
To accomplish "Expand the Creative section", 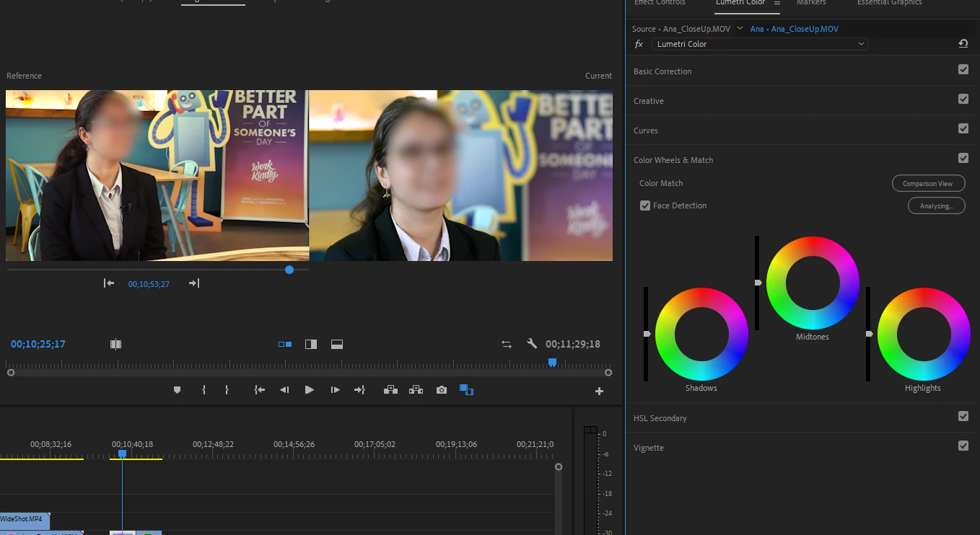I will click(649, 101).
